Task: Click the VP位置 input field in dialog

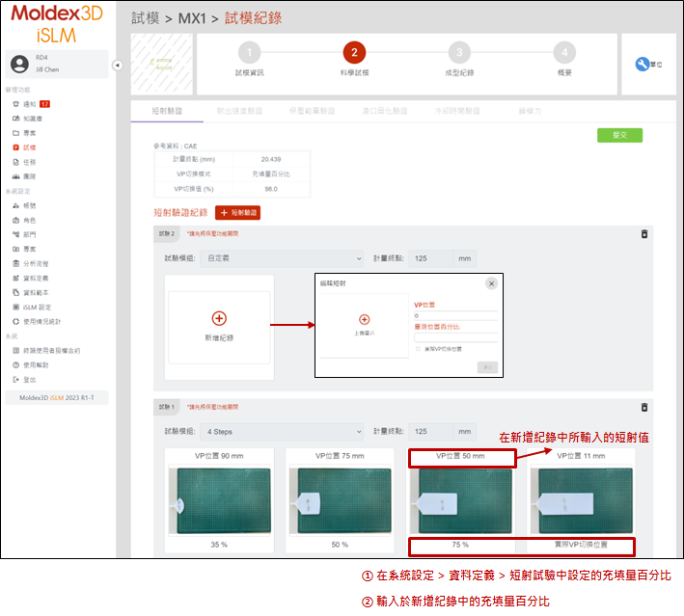Action: click(456, 315)
